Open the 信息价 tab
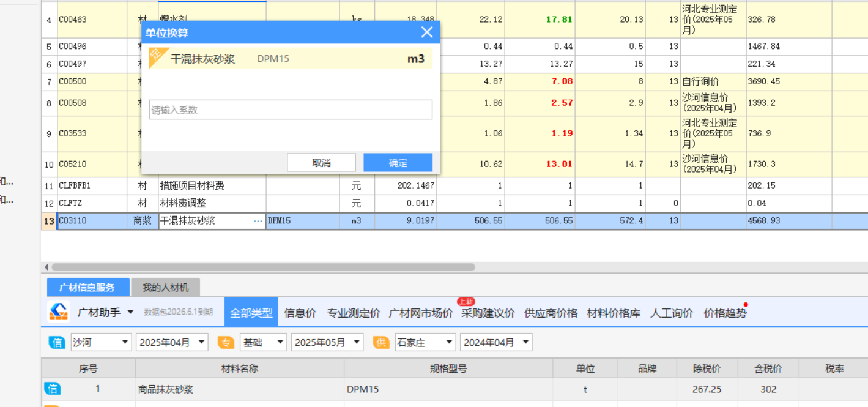 (300, 313)
